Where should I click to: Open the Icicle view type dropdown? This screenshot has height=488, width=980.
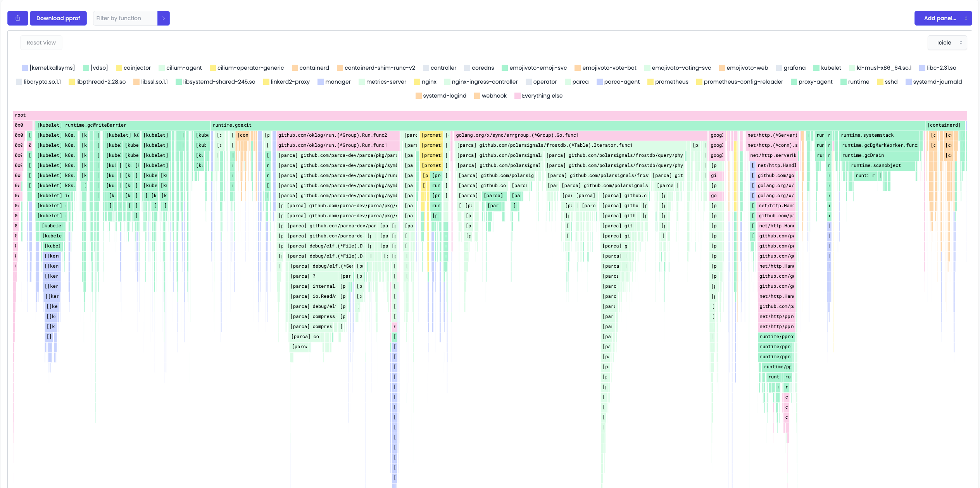(947, 43)
